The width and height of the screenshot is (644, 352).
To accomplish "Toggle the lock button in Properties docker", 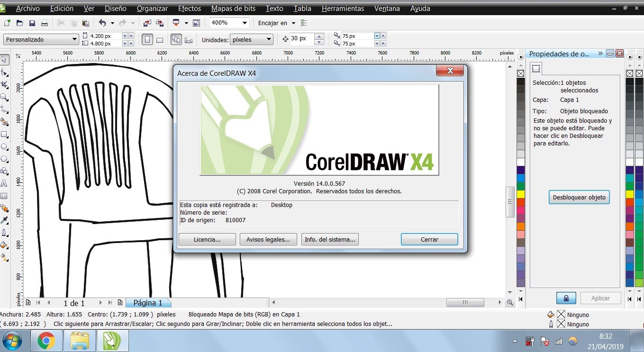I will (566, 298).
